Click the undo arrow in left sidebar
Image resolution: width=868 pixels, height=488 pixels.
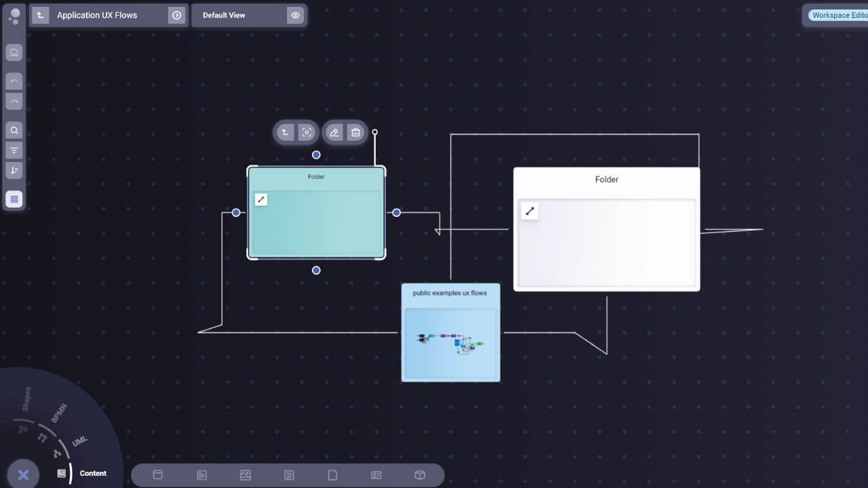click(x=14, y=81)
